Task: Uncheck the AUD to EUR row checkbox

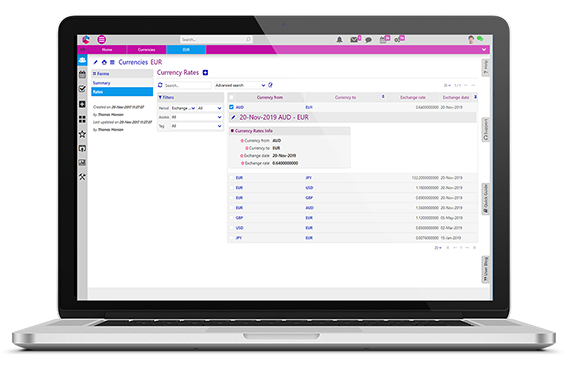Action: [x=231, y=107]
